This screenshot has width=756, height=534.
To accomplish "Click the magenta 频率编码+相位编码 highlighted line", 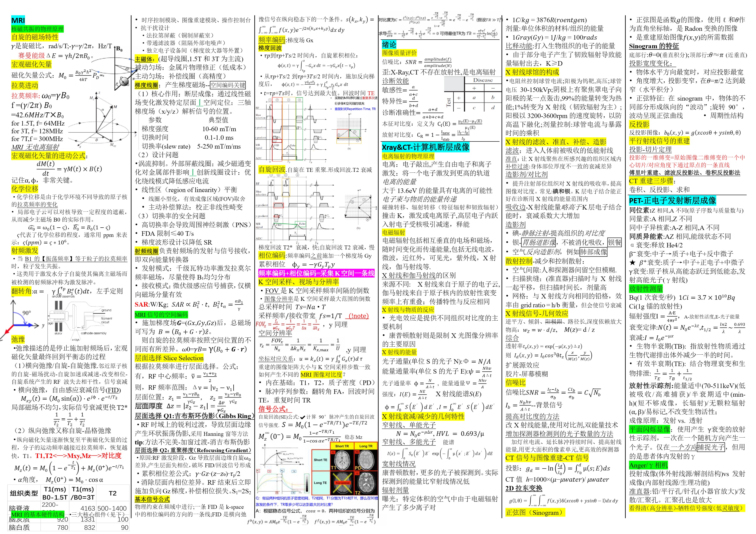I will (316, 273).
